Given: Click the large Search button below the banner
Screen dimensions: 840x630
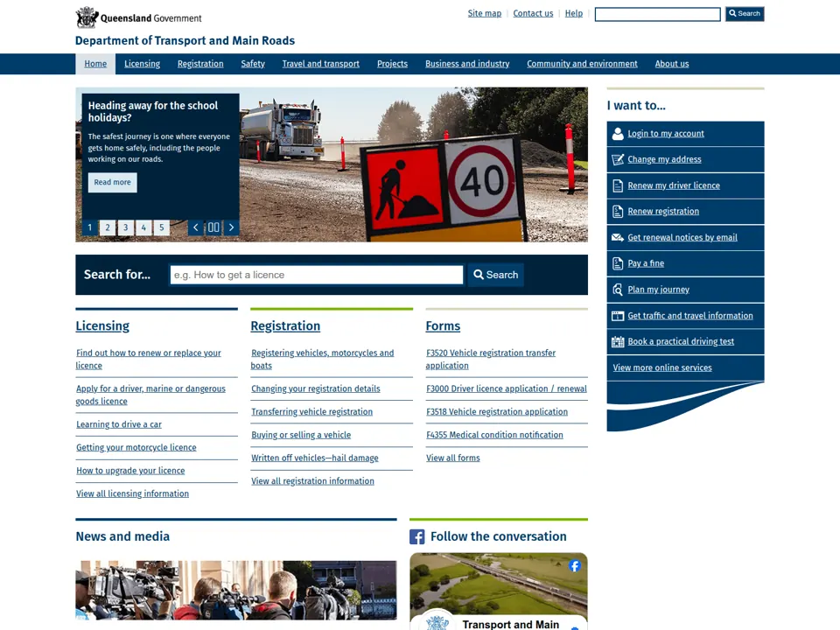Looking at the screenshot, I should [x=496, y=275].
